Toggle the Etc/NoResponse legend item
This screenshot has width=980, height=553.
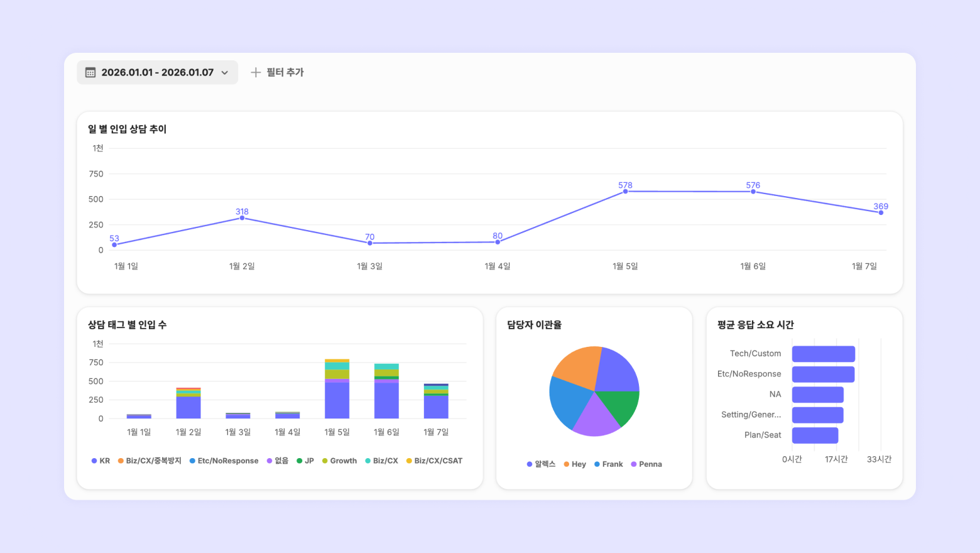pyautogui.click(x=224, y=461)
